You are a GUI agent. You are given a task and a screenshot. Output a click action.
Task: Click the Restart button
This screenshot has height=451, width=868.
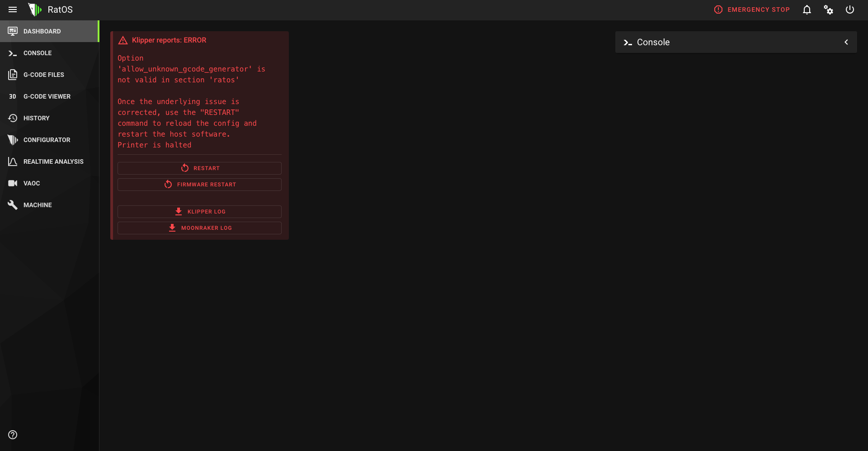pyautogui.click(x=199, y=168)
